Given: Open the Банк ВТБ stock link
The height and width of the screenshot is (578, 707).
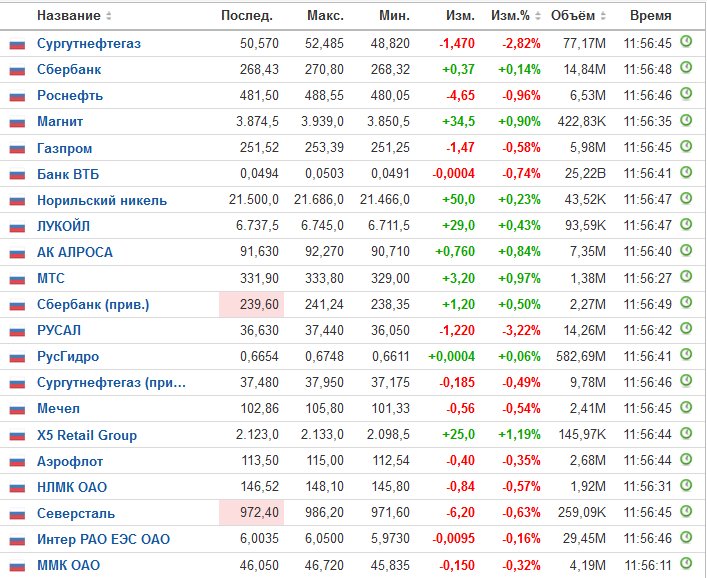Looking at the screenshot, I should click(x=68, y=174).
